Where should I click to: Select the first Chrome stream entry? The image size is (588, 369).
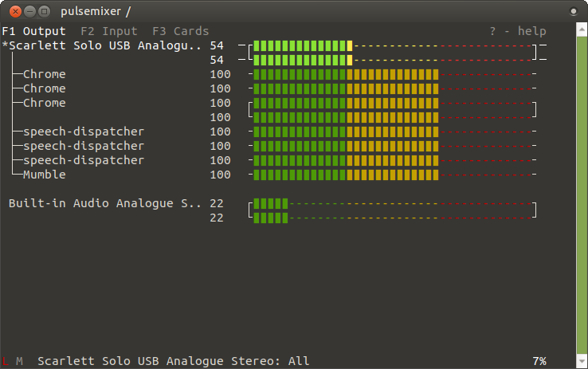[x=45, y=74]
